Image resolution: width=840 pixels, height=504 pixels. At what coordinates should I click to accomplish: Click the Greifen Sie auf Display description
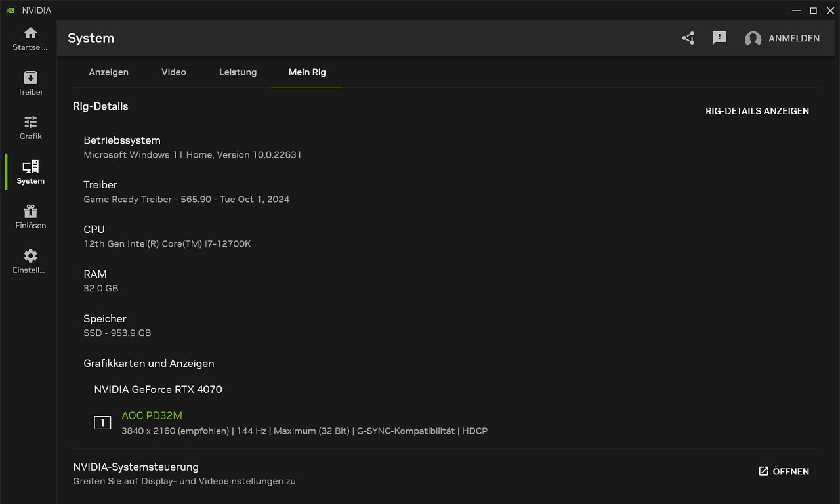tap(184, 482)
